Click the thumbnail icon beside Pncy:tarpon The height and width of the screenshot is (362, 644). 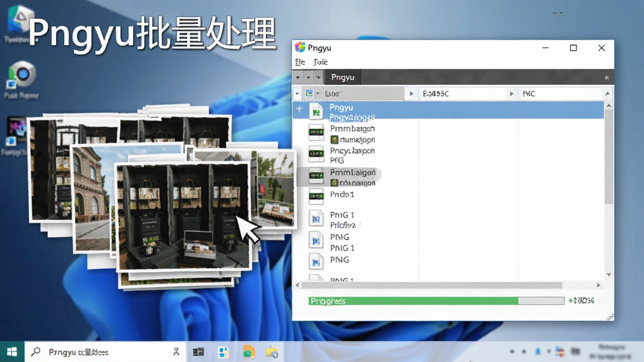pos(316,154)
